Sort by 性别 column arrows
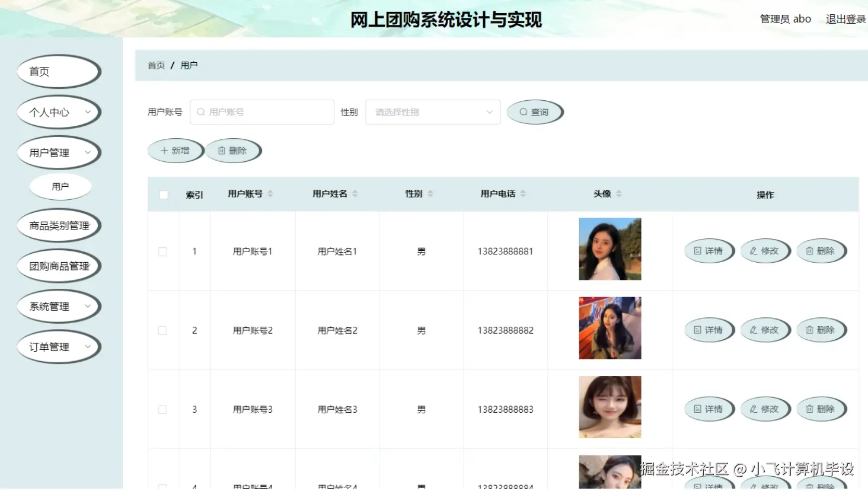868x491 pixels. point(430,194)
